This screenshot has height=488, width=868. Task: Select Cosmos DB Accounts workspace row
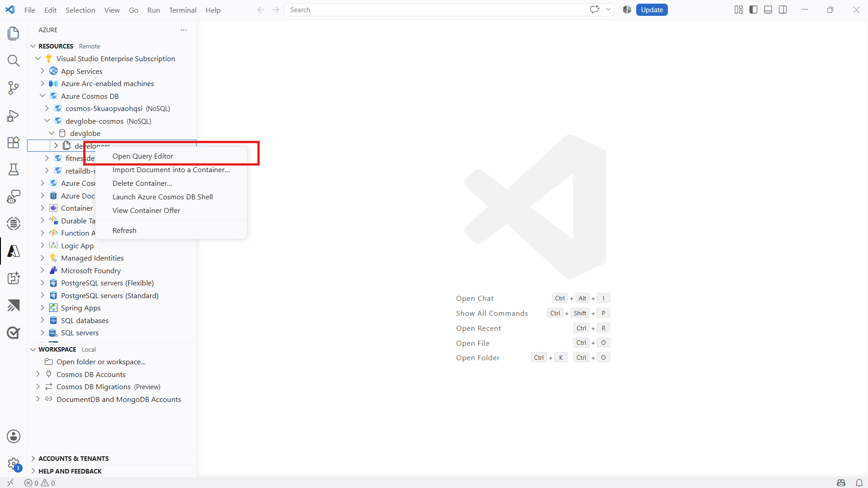click(x=112, y=375)
